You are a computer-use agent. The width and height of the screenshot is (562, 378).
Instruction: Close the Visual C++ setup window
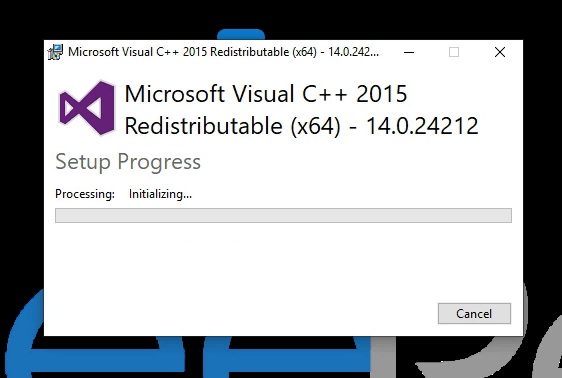[500, 52]
